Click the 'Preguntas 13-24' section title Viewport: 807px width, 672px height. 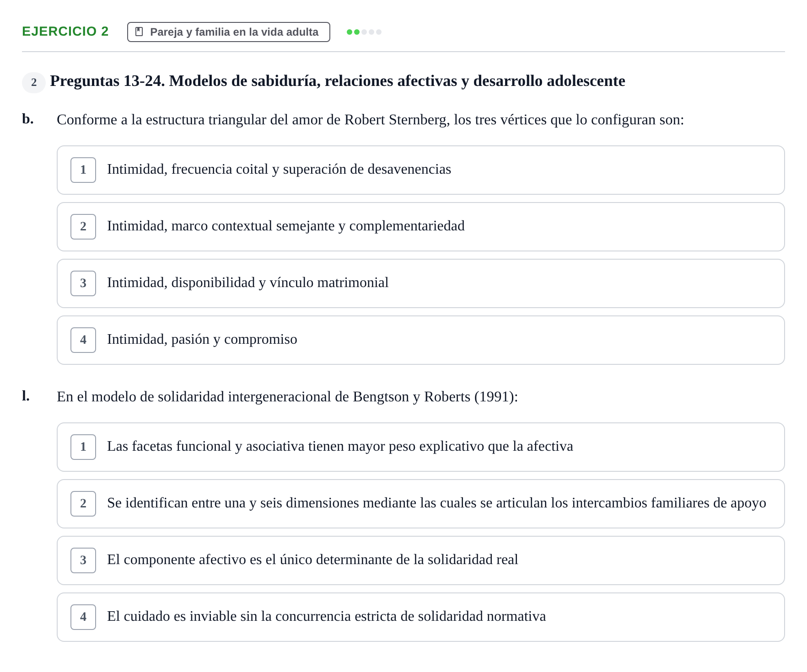[338, 81]
